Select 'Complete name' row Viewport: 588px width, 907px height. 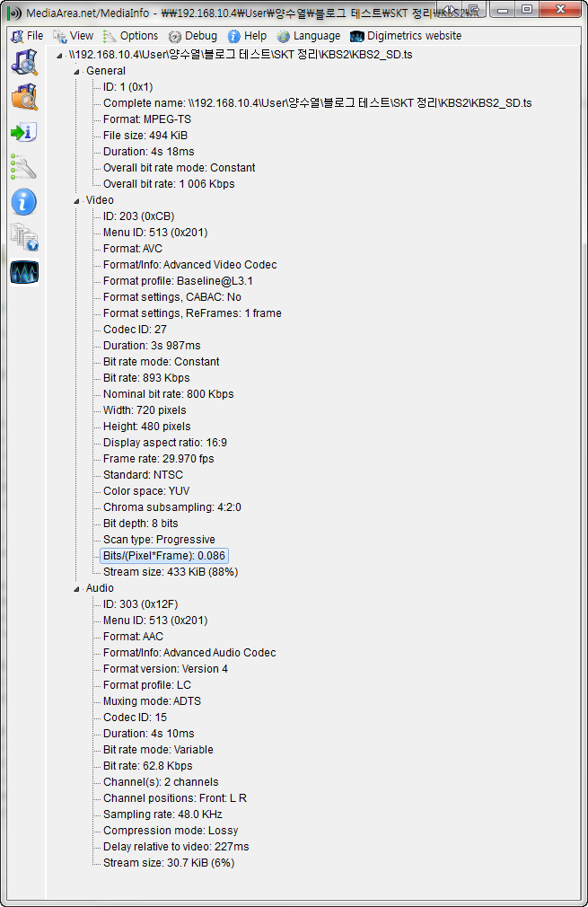[318, 103]
